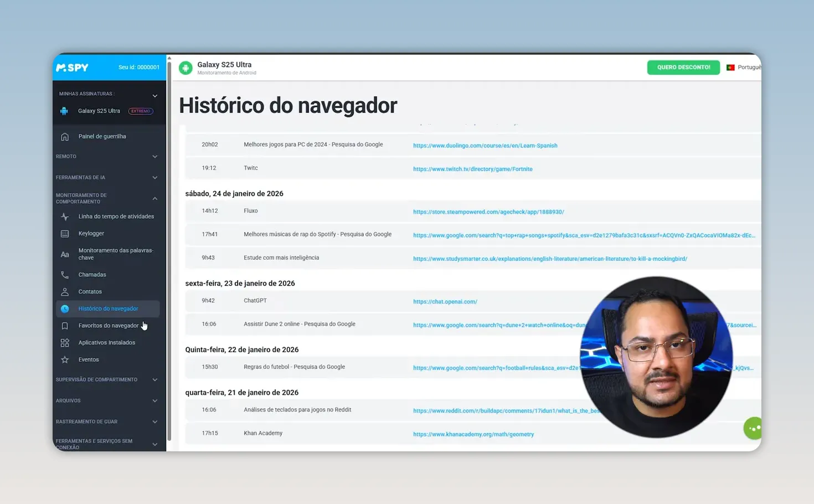The height and width of the screenshot is (504, 814).
Task: Open Linha do tempo de atividades
Action: [116, 217]
